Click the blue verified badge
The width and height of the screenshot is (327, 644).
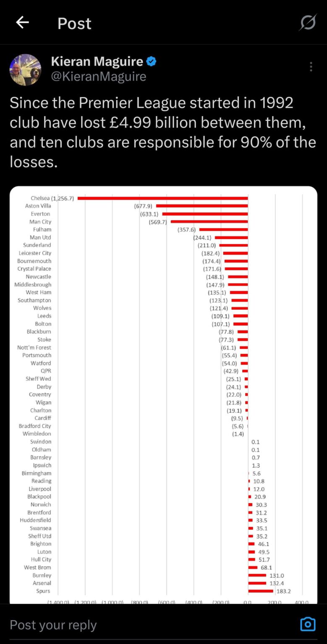point(151,61)
